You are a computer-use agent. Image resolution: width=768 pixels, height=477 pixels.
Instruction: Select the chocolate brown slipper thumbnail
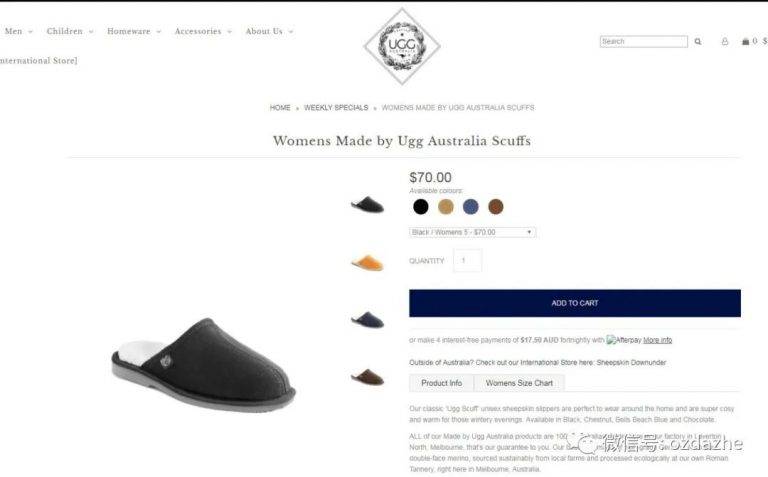pyautogui.click(x=367, y=377)
